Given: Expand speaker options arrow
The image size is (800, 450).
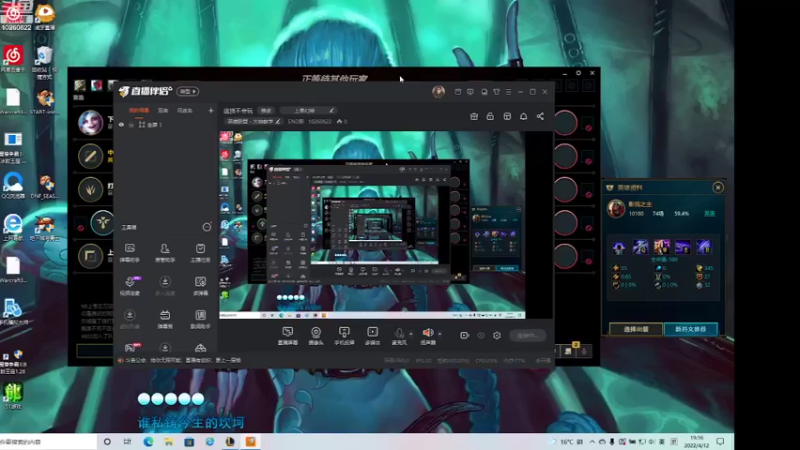Looking at the screenshot, I should [x=440, y=334].
